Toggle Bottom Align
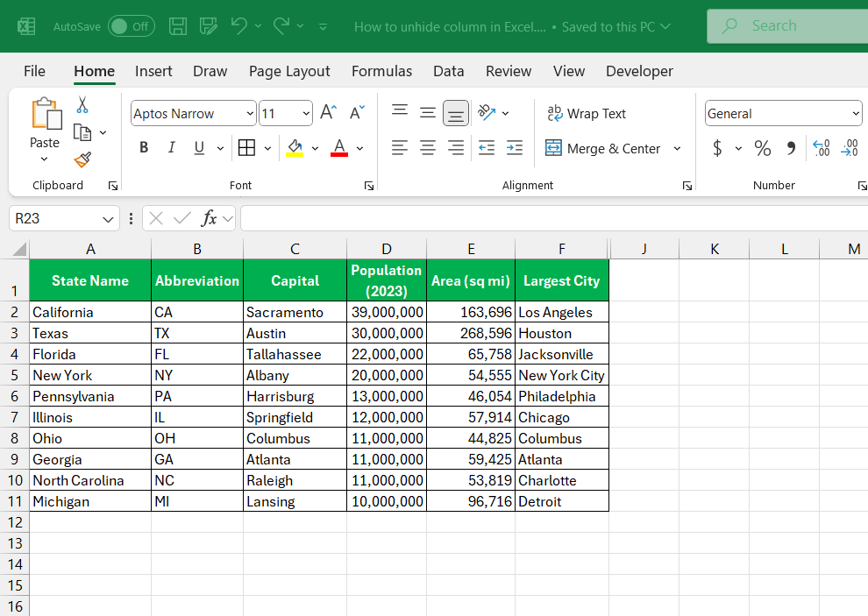Screen dimensions: 868x616 (456, 113)
